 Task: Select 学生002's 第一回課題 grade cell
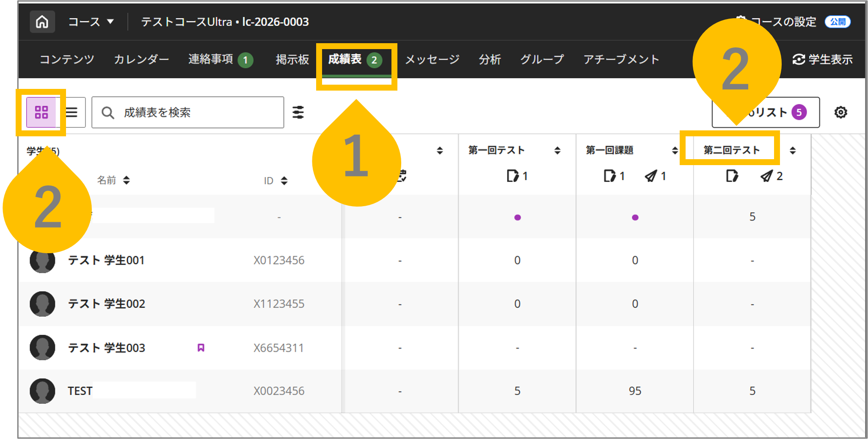[635, 304]
